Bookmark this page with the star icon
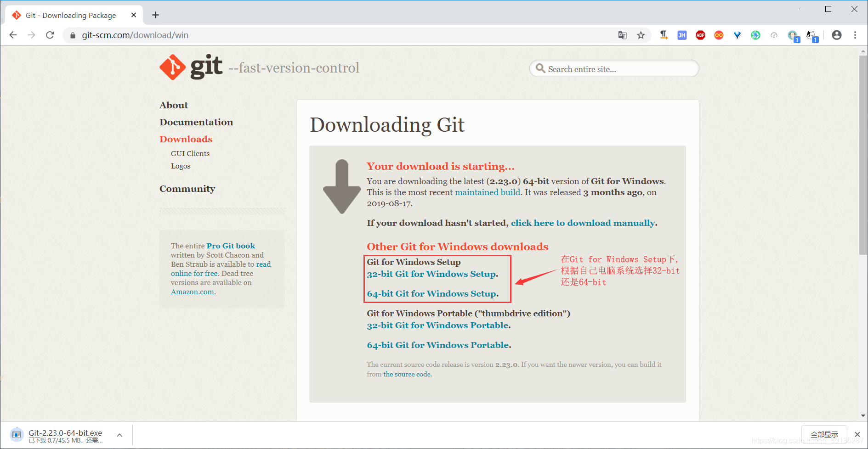This screenshot has height=449, width=868. tap(641, 35)
